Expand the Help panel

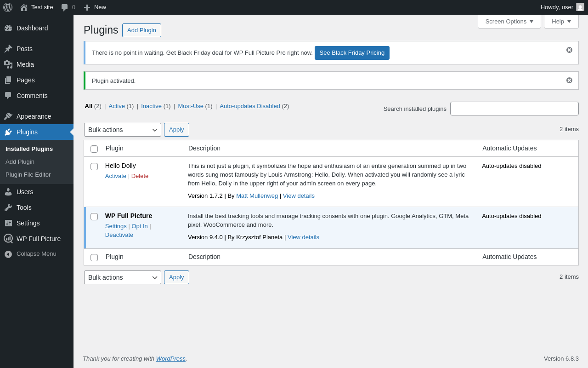[561, 21]
